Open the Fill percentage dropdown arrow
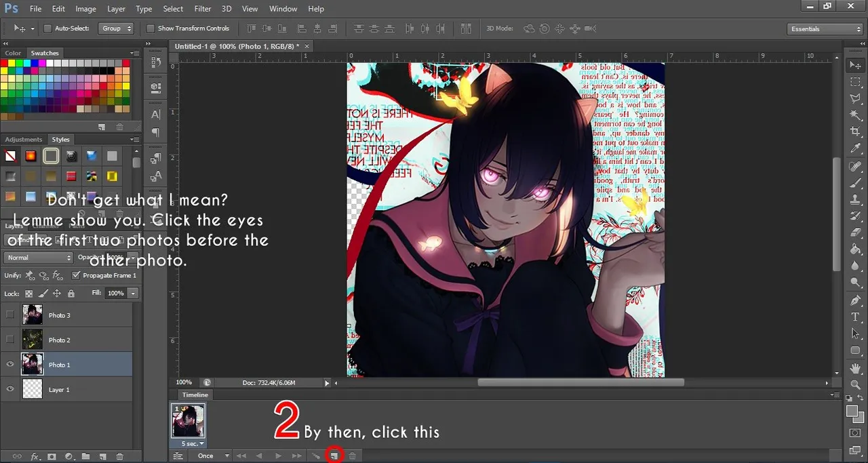868x463 pixels. pyautogui.click(x=132, y=294)
